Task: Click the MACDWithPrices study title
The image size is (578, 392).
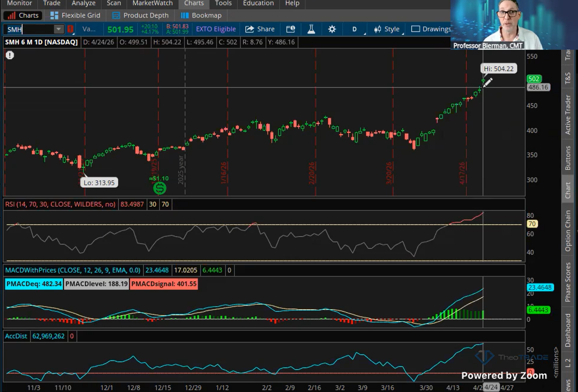Action: pyautogui.click(x=73, y=270)
